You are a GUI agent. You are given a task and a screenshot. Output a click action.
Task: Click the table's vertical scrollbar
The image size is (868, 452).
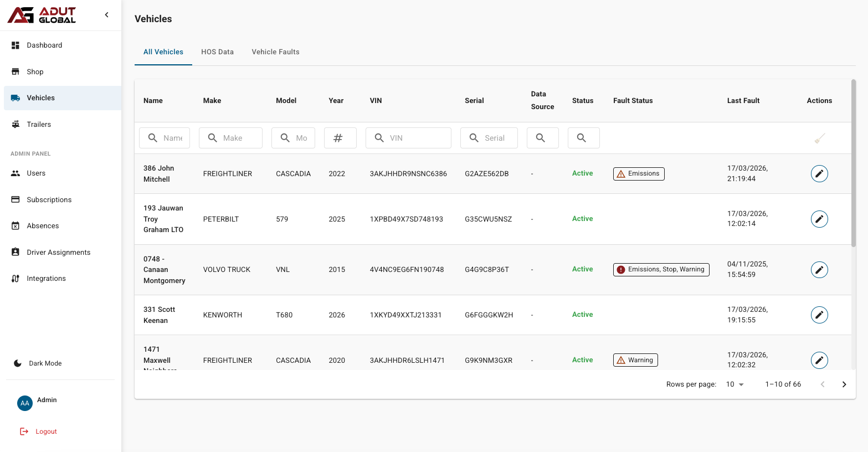854,163
